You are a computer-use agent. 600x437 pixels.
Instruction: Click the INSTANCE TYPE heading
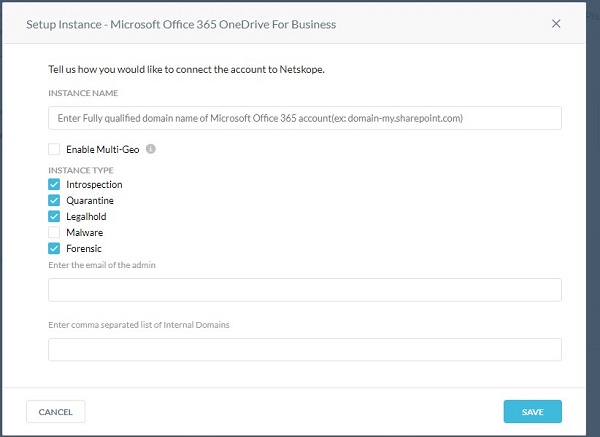(x=81, y=170)
